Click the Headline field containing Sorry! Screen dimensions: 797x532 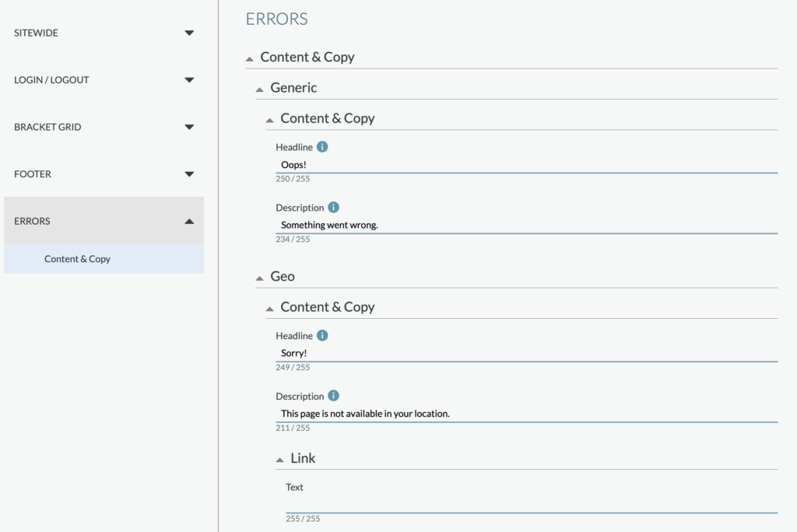pos(526,353)
